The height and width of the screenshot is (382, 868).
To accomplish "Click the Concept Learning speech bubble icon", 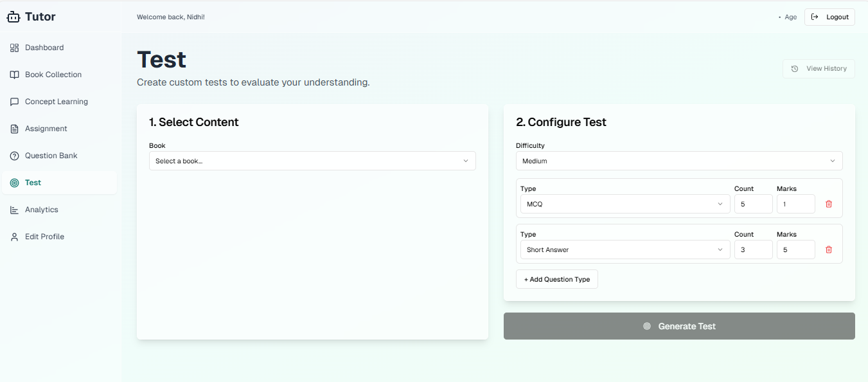I will [x=13, y=101].
